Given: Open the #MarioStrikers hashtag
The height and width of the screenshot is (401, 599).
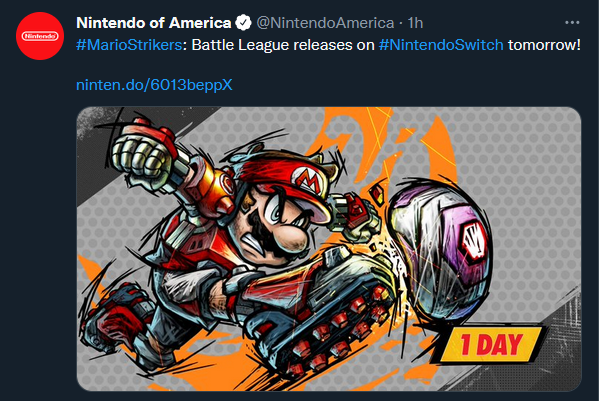Looking at the screenshot, I should (x=129, y=45).
